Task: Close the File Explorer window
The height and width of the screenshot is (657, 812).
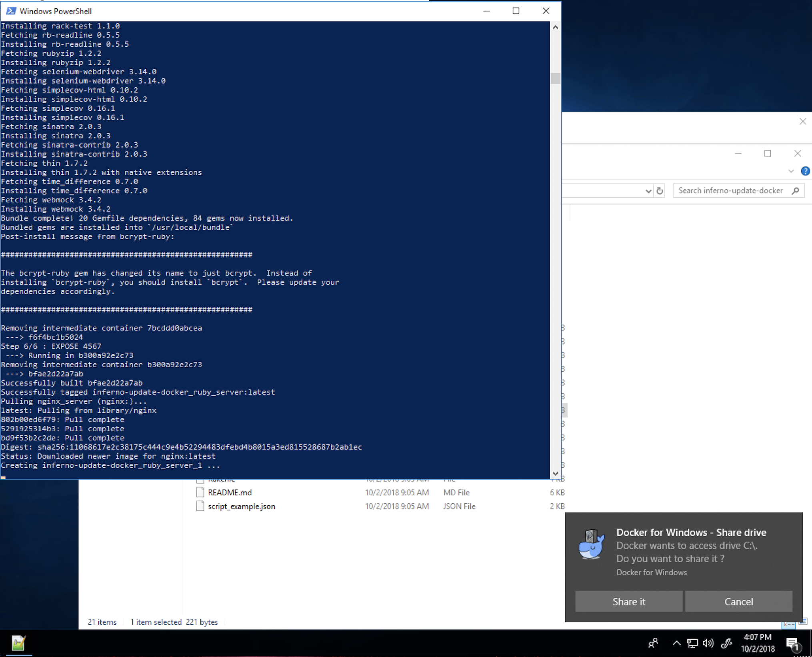Action: point(798,154)
